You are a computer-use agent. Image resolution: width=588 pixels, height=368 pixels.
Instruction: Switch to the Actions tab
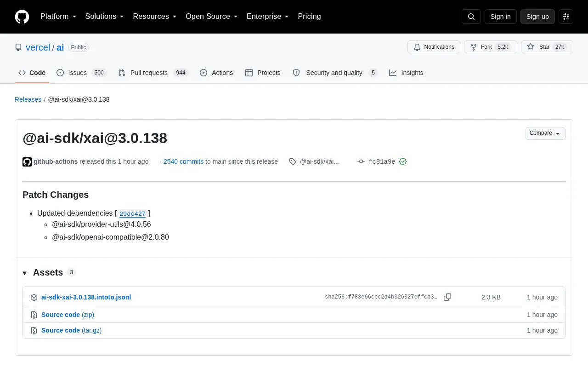tap(216, 73)
